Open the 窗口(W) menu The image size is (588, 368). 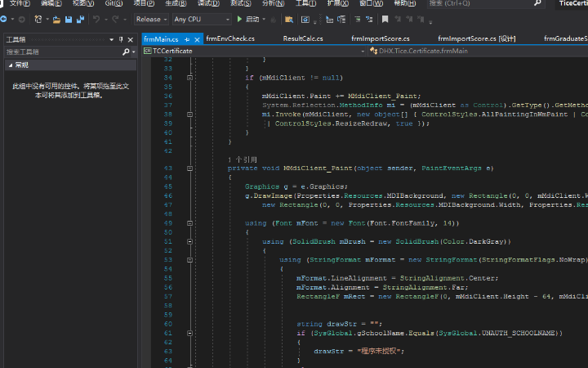(x=371, y=3)
